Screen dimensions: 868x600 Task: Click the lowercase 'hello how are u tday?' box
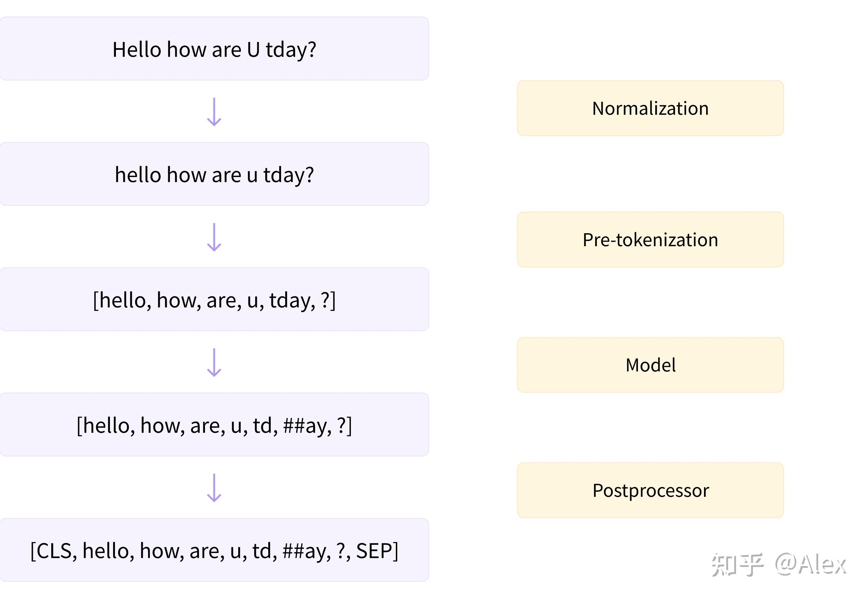point(214,174)
